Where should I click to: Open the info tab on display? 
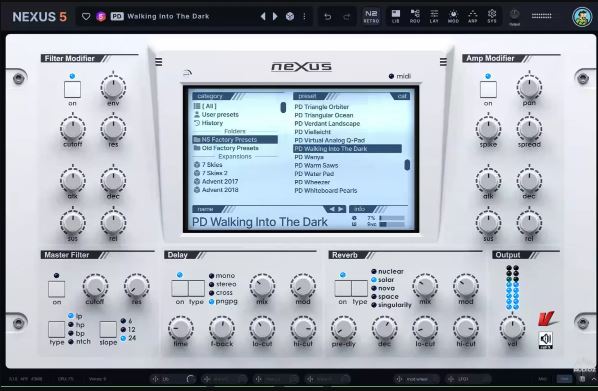360,209
